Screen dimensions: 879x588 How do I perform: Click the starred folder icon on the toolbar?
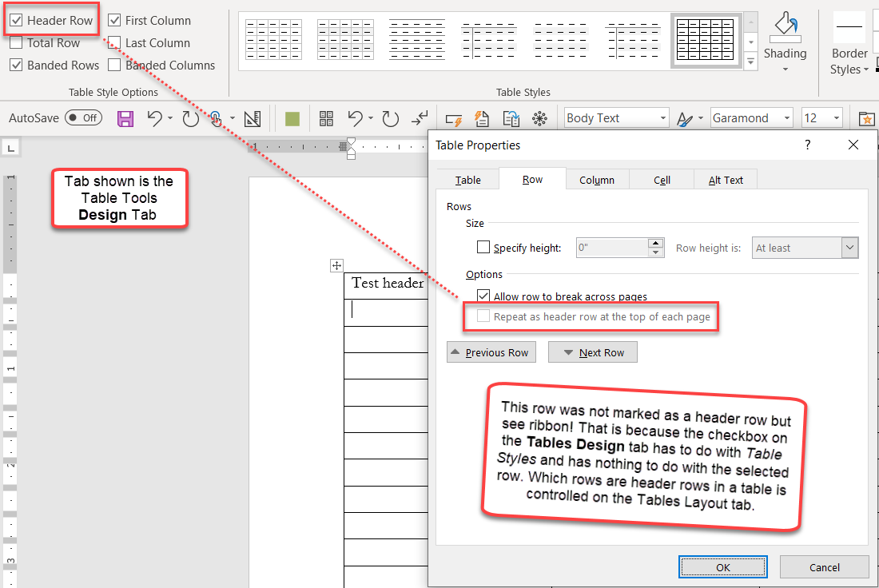pos(866,117)
